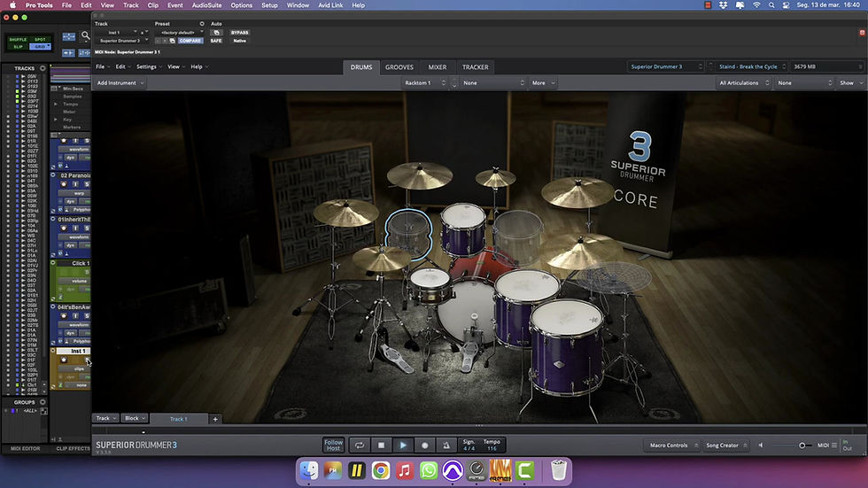Click the BYPASS plug-in button
Screen dimensions: 868x488
[x=240, y=33]
